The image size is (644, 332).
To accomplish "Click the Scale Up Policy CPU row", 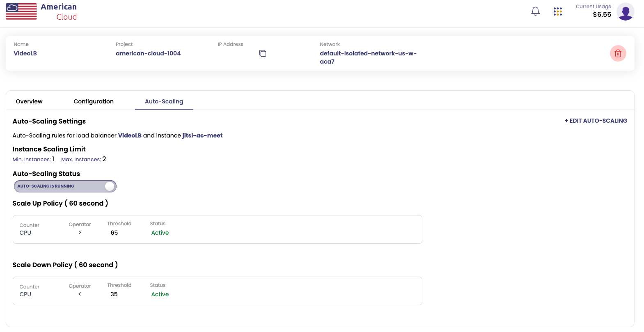I will pyautogui.click(x=217, y=229).
